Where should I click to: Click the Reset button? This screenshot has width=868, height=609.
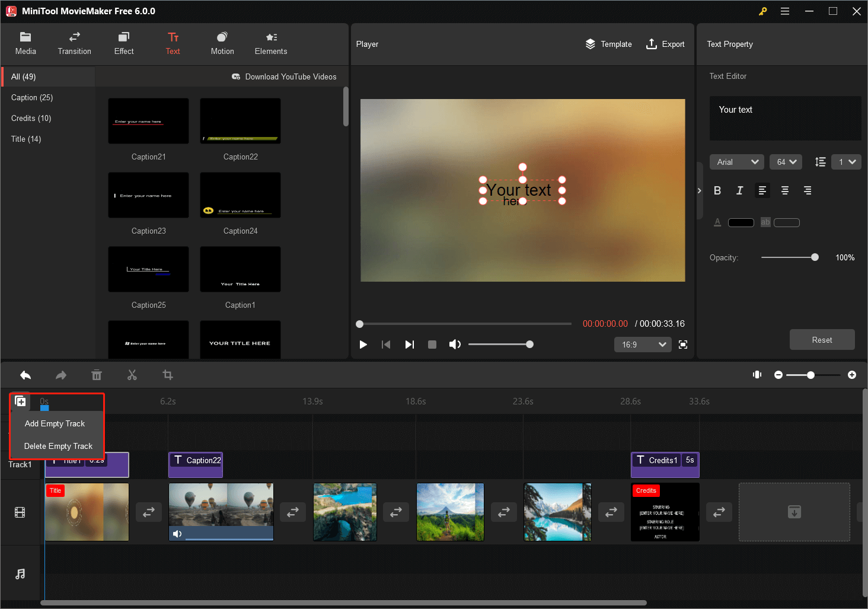point(822,340)
